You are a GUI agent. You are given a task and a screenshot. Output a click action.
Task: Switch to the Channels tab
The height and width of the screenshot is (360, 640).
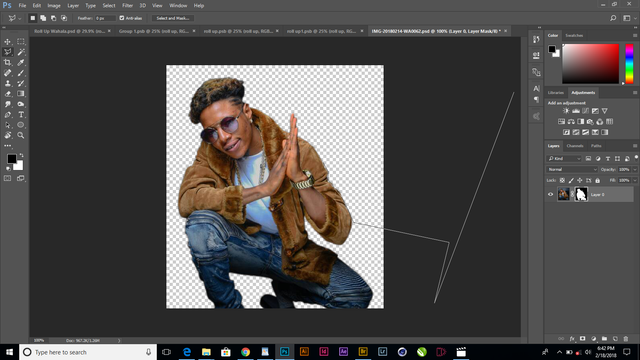tap(575, 146)
